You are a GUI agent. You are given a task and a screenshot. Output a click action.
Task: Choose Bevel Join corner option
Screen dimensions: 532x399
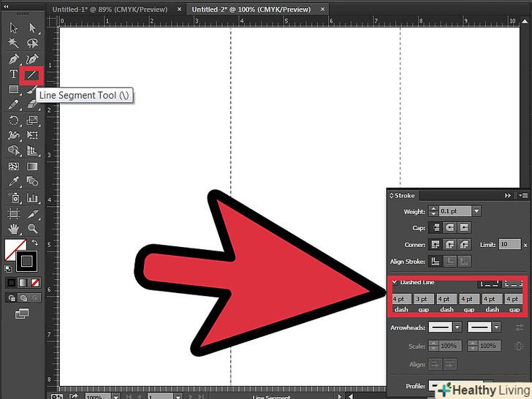pyautogui.click(x=464, y=244)
